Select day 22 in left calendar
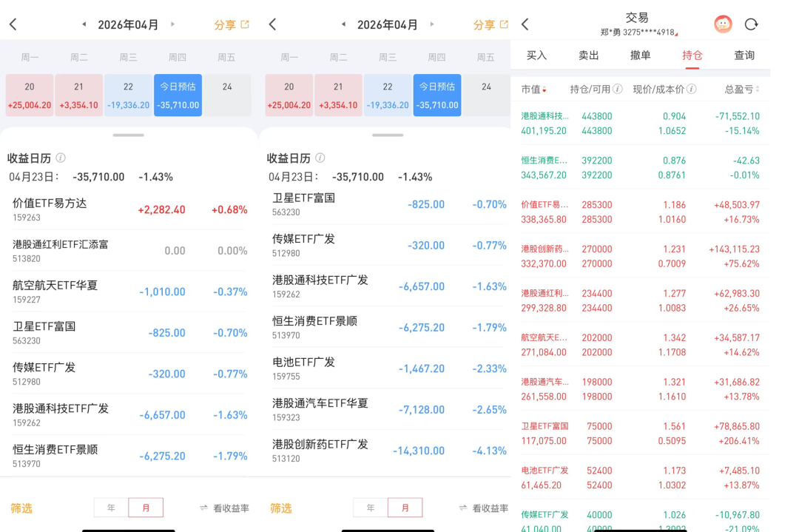Viewport: 799px width, 532px height. click(x=129, y=95)
